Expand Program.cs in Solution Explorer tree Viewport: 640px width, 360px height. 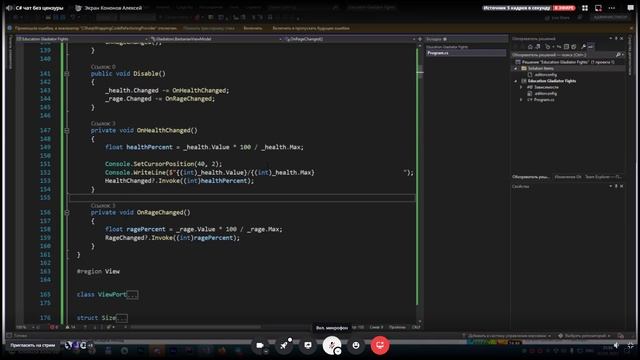pyautogui.click(x=521, y=100)
